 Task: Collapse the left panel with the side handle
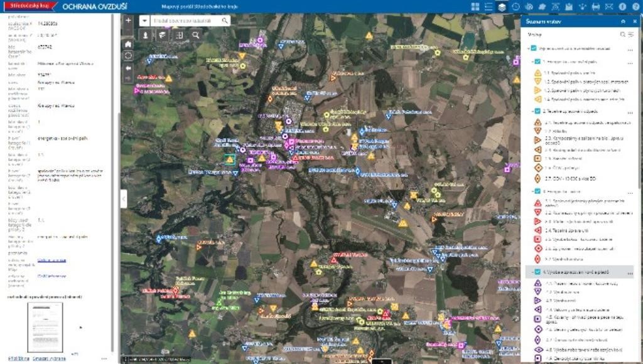[123, 198]
